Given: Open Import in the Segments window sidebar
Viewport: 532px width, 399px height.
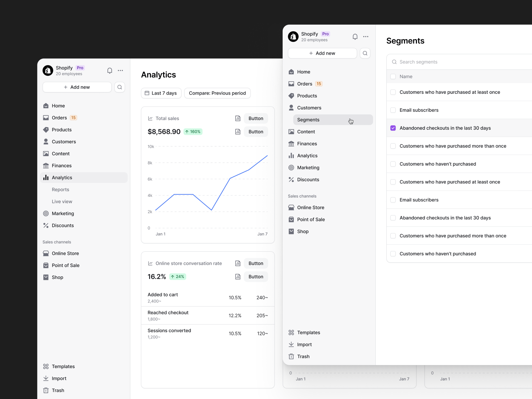Looking at the screenshot, I should tap(304, 344).
